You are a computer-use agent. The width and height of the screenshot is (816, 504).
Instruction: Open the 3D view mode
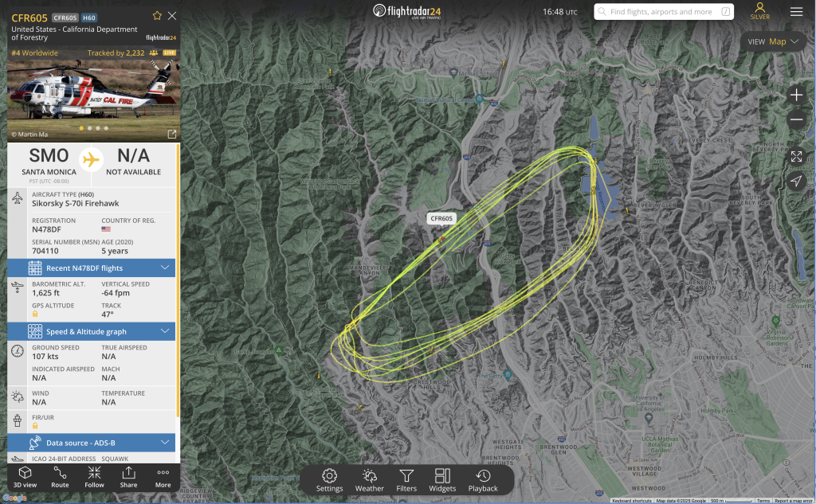pos(25,477)
